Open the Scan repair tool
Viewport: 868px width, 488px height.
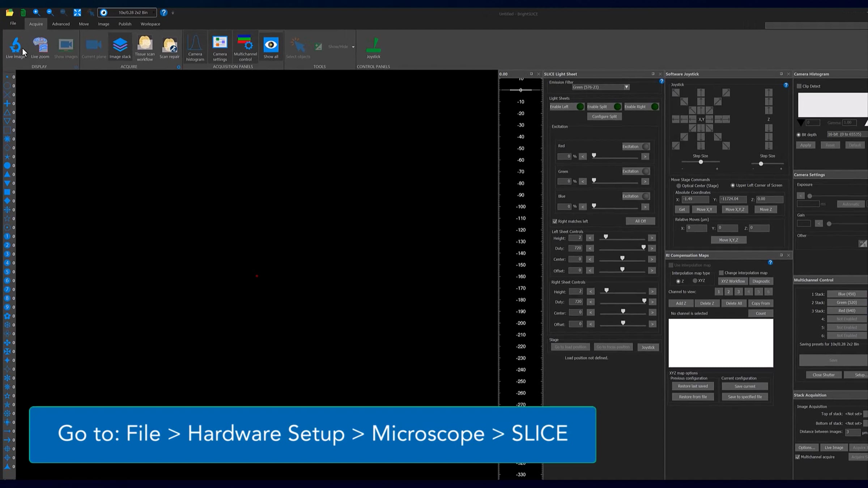169,47
